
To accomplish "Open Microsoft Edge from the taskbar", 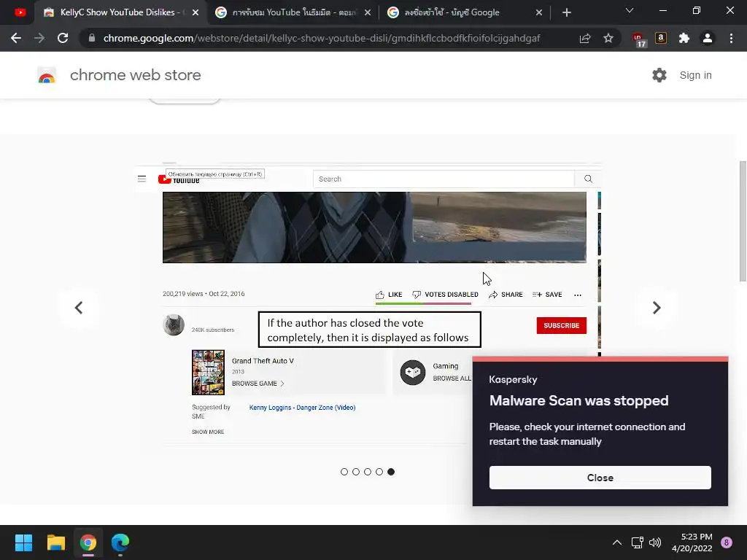I will (120, 542).
